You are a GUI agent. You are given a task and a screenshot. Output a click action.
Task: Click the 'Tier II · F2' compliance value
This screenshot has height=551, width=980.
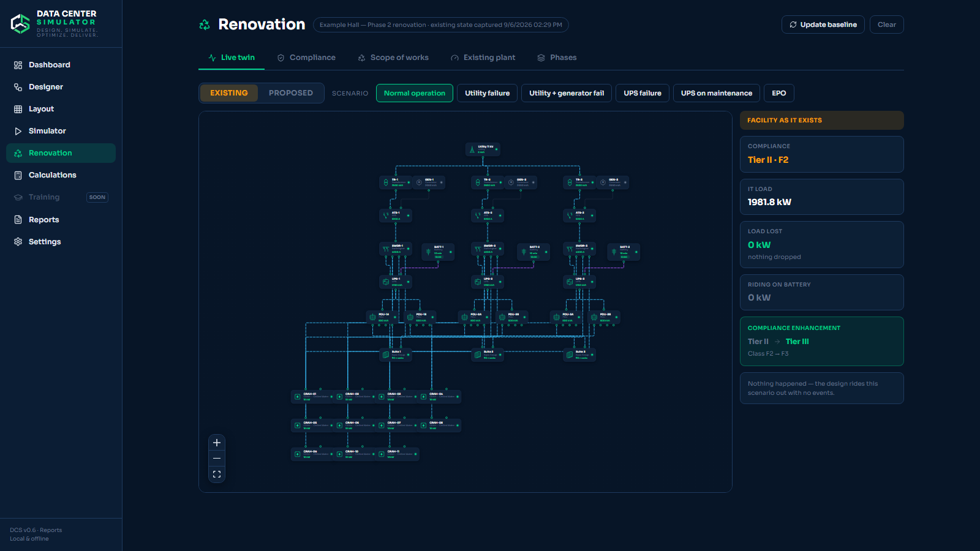click(x=768, y=160)
